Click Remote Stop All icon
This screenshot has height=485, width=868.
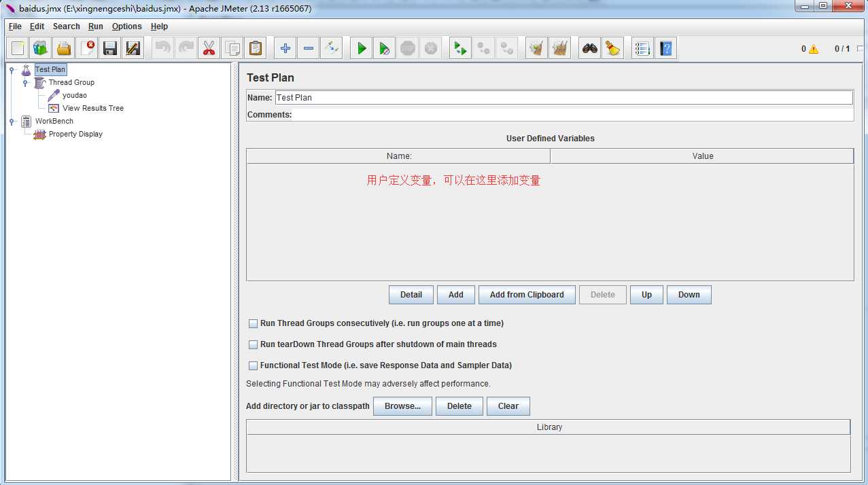point(484,48)
